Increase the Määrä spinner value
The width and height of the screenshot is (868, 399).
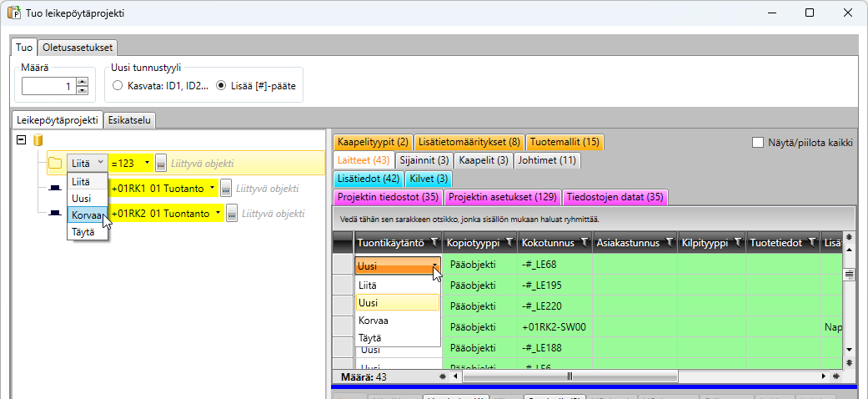[x=82, y=82]
